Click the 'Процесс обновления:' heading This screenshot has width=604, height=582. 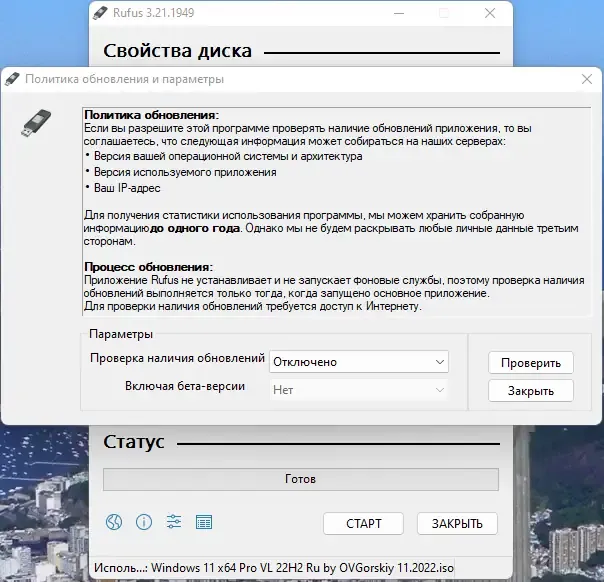(148, 267)
